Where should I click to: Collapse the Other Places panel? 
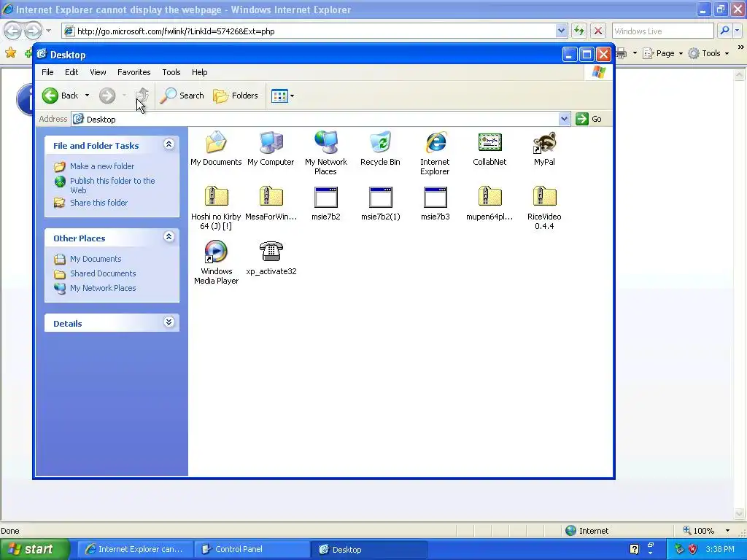pos(169,237)
